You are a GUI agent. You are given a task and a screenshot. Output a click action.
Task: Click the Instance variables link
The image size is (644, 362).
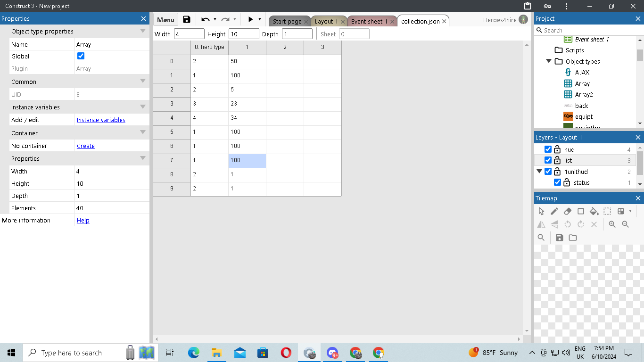(101, 120)
